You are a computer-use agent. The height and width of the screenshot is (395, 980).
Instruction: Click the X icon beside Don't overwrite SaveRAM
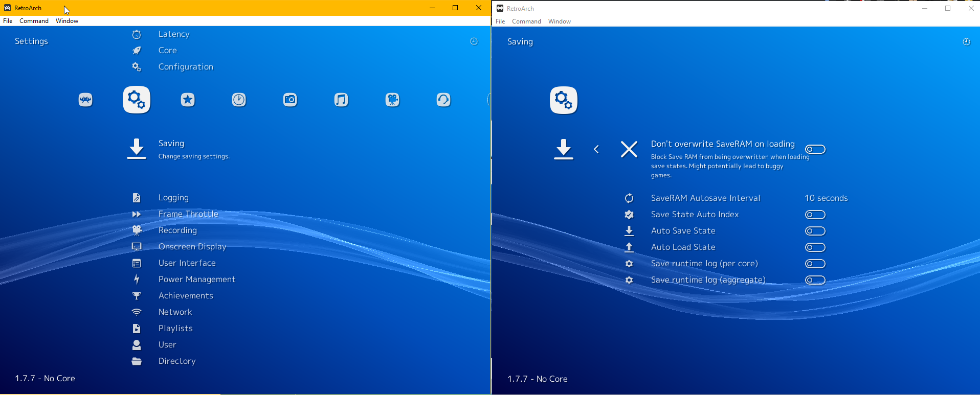(629, 149)
